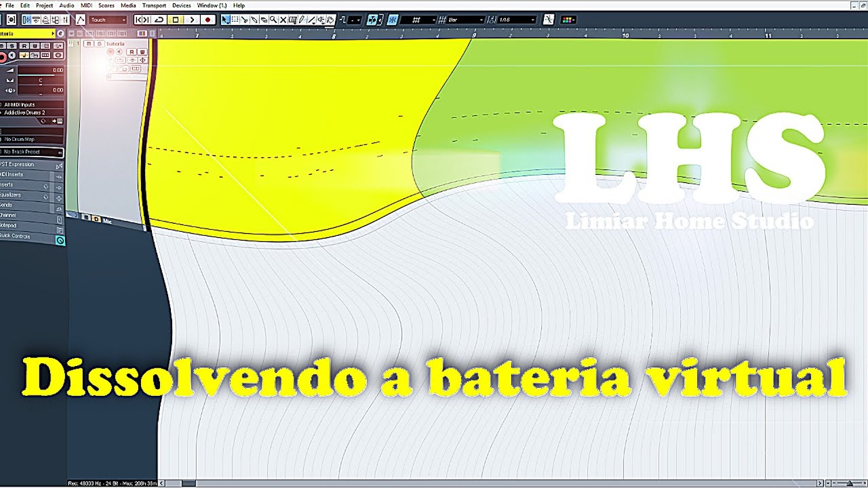Screen dimensions: 868x488
Task: Start playback with the Play button
Action: pos(192,20)
